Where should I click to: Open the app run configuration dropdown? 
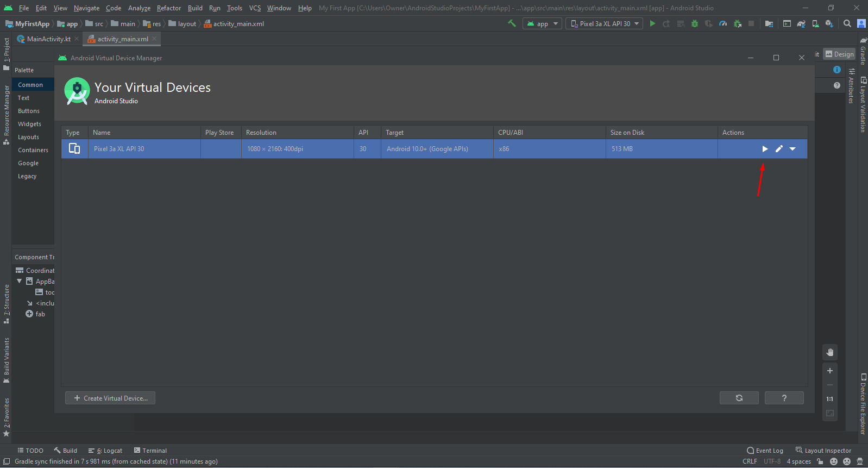pyautogui.click(x=542, y=24)
